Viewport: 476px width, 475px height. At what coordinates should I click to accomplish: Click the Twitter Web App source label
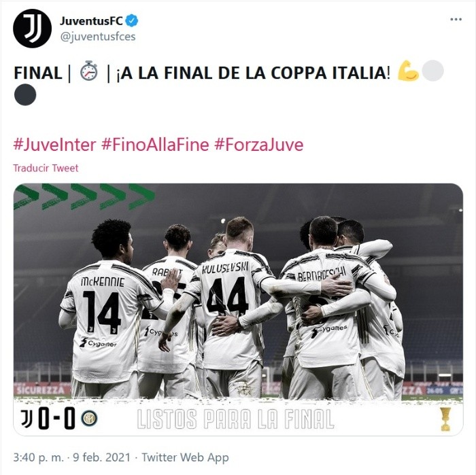pos(185,457)
